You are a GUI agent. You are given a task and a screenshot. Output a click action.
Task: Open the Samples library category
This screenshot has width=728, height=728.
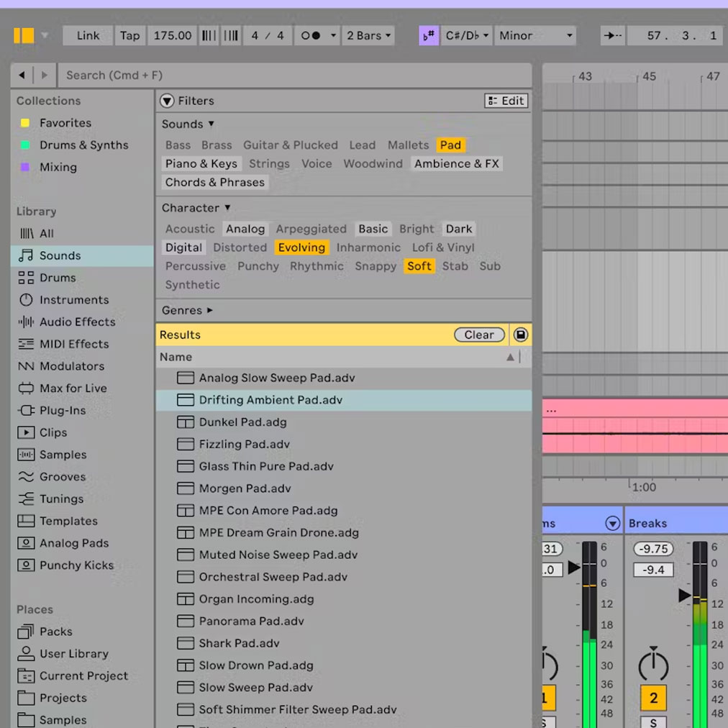[x=82, y=455]
